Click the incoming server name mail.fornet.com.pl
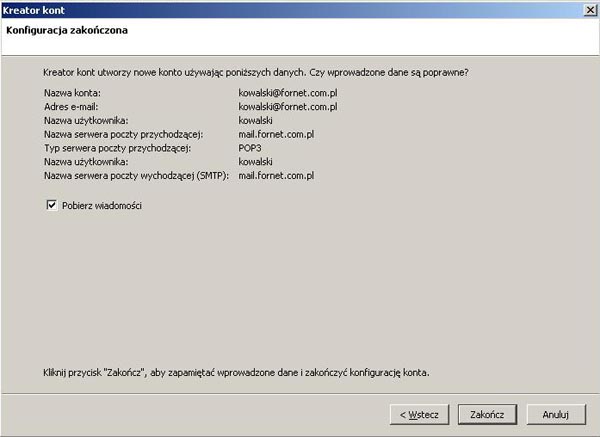Screen dimensions: 600x437 click(x=276, y=134)
